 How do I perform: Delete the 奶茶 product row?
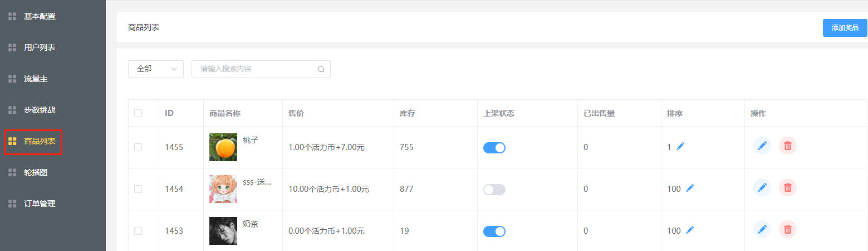tap(787, 229)
